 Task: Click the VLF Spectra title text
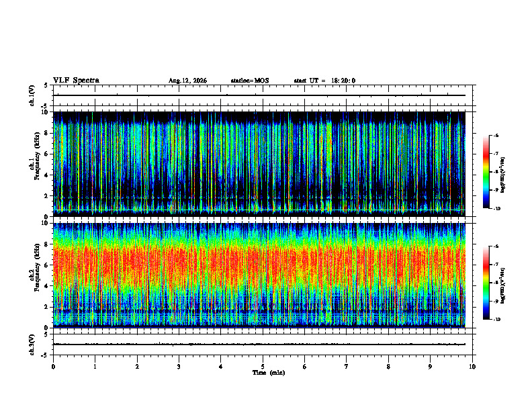(76, 81)
